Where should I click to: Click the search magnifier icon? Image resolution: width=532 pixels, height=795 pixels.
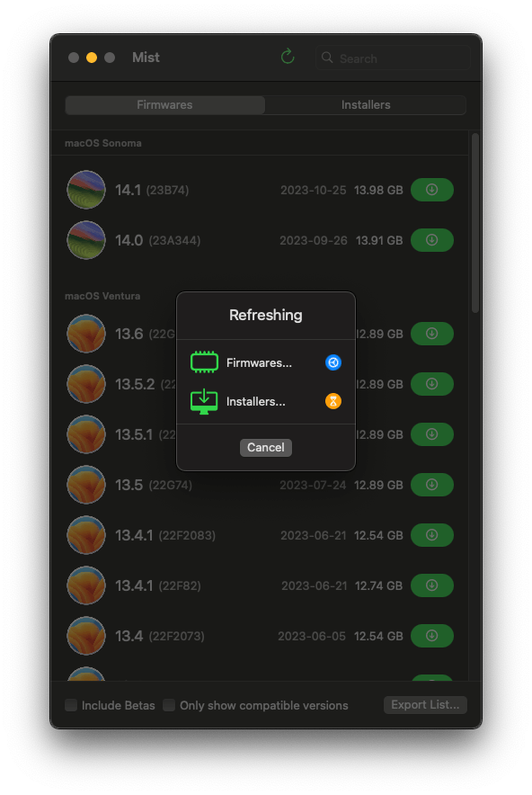point(327,58)
